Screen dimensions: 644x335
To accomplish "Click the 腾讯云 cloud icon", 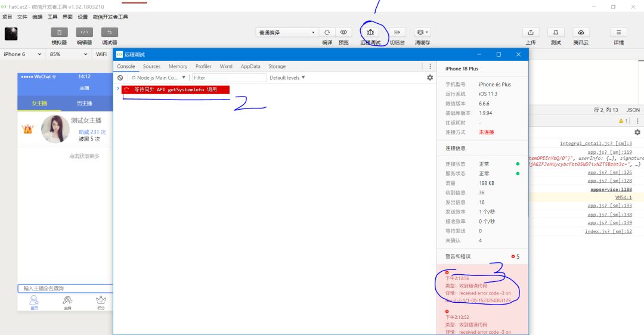I will [x=581, y=32].
